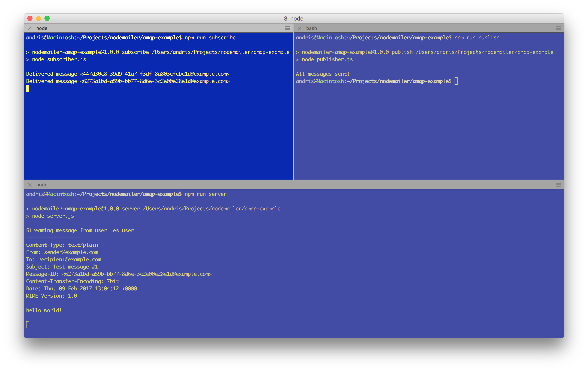Close the top-left subscriber node pane
This screenshot has width=588, height=372.
[x=30, y=28]
